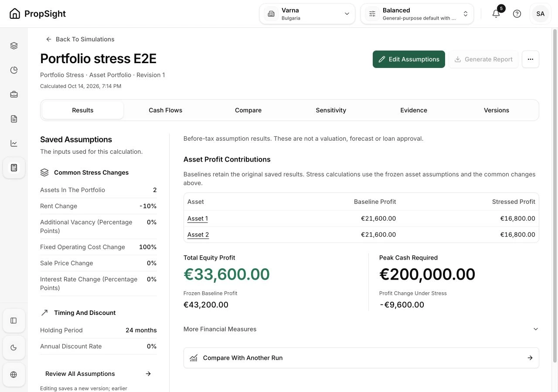Open the three-dot more options menu
The width and height of the screenshot is (558, 392).
click(x=531, y=59)
